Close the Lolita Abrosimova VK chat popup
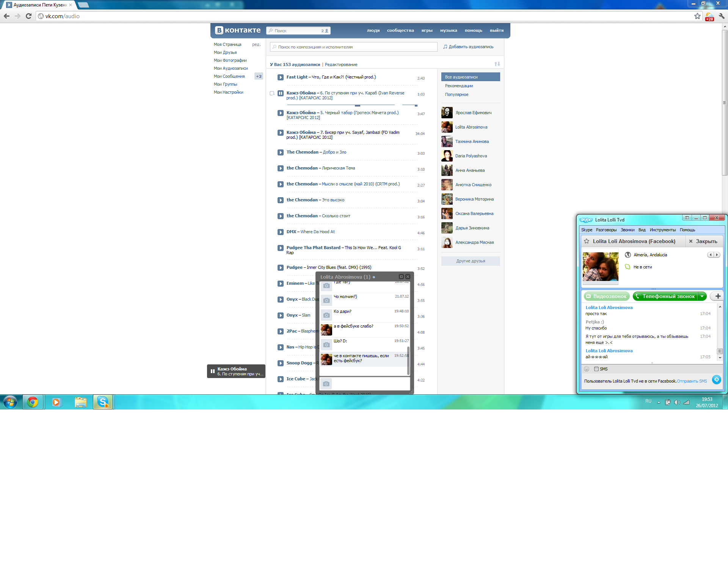Viewport: 728px width, 568px height. 408,277
